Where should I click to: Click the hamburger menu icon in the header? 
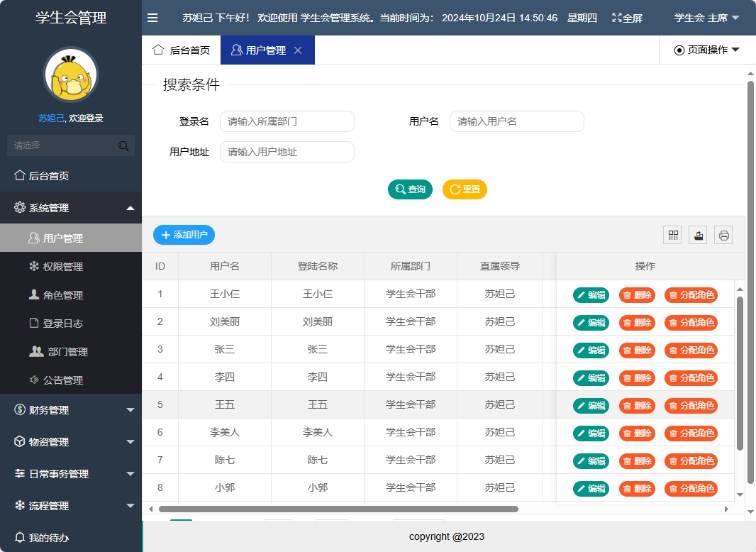(152, 18)
